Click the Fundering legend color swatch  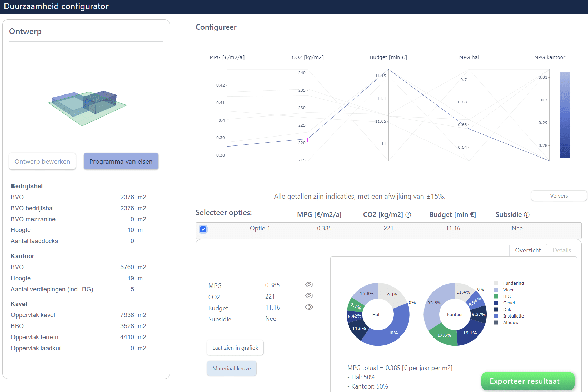point(496,283)
